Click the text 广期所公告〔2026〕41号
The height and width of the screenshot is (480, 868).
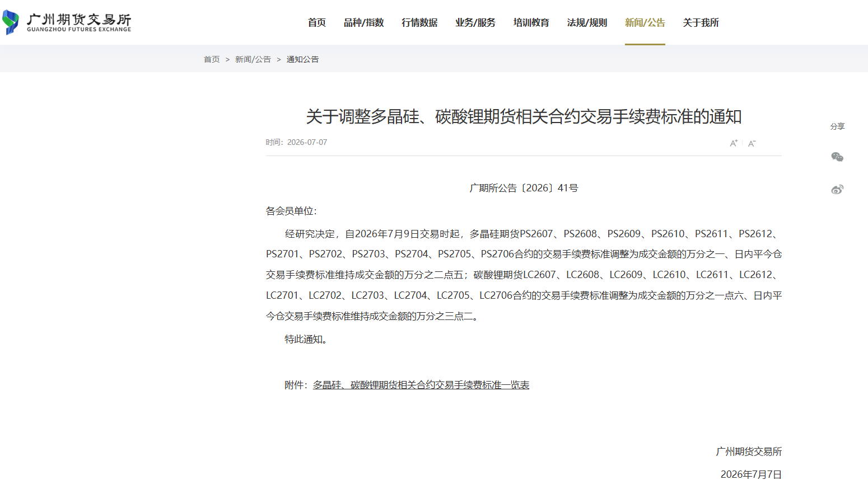[524, 188]
